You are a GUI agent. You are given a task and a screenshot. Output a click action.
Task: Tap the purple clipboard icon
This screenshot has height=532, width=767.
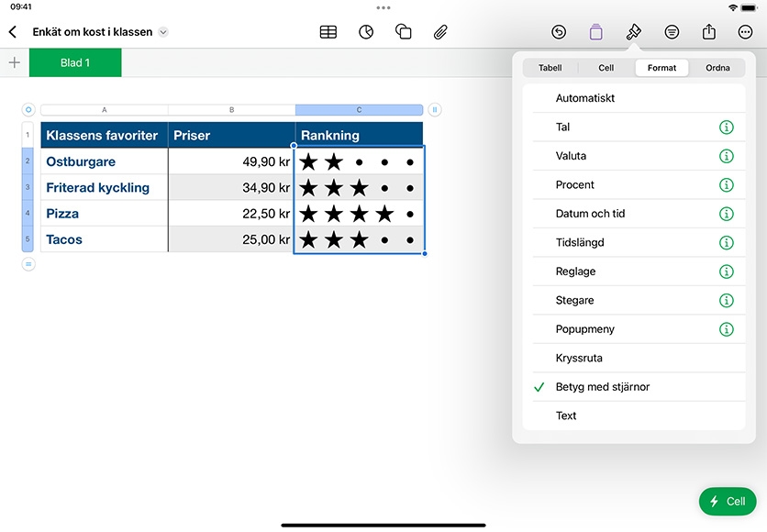595,32
